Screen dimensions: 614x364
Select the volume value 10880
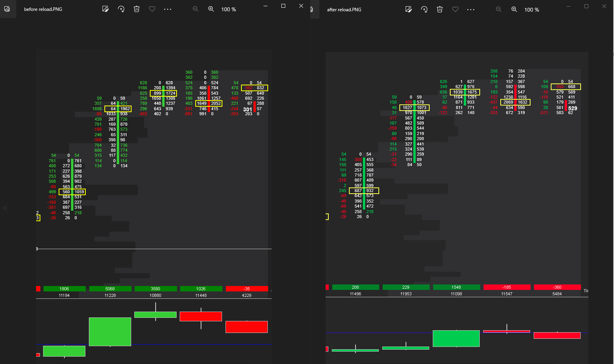[x=156, y=295]
